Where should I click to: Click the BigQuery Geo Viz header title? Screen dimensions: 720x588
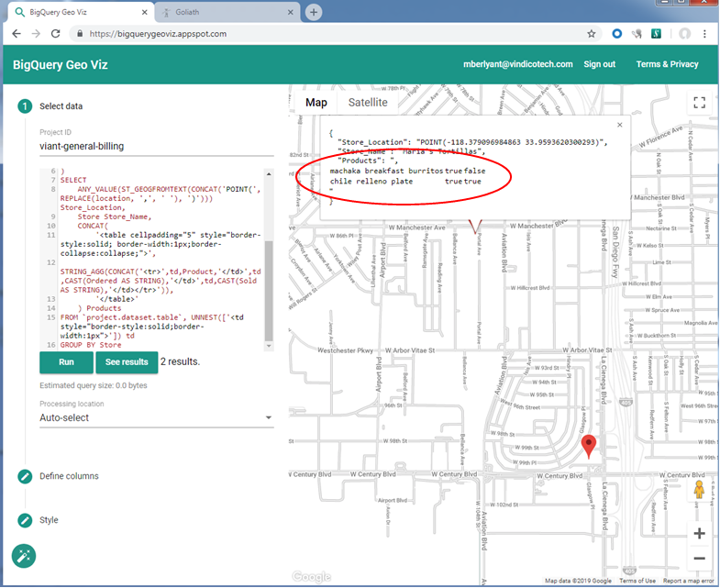(61, 65)
